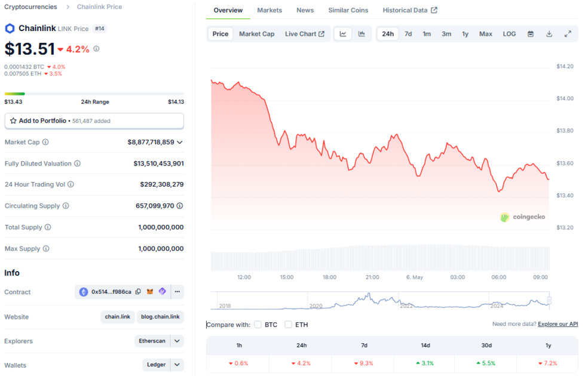
Task: Follow the Explore our API link
Action: [x=558, y=324]
